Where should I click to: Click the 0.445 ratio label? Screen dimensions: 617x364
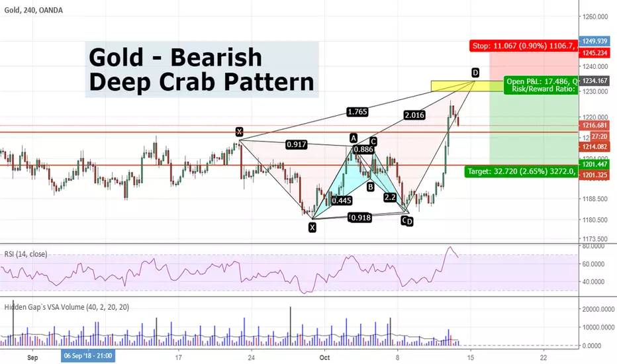point(342,201)
